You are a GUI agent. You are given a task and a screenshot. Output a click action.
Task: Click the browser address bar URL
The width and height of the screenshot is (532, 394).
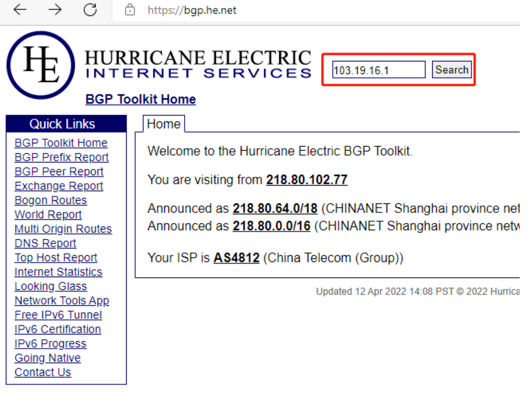point(192,10)
